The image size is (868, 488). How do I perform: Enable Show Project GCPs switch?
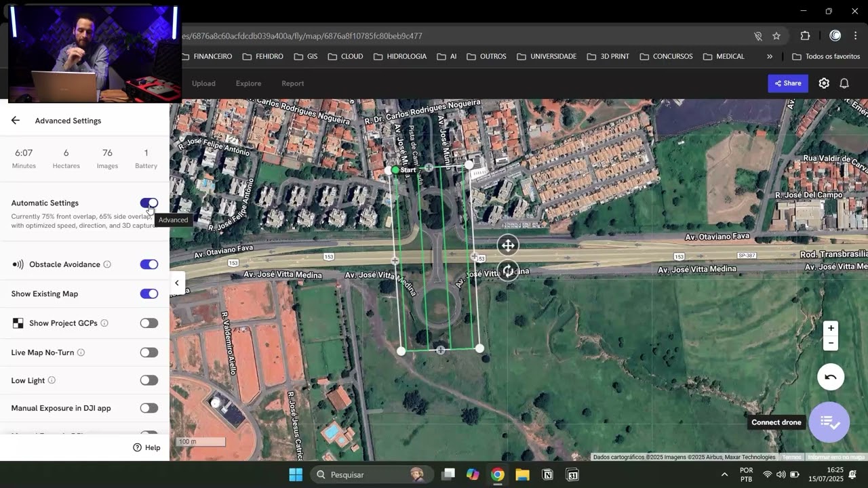pyautogui.click(x=149, y=323)
